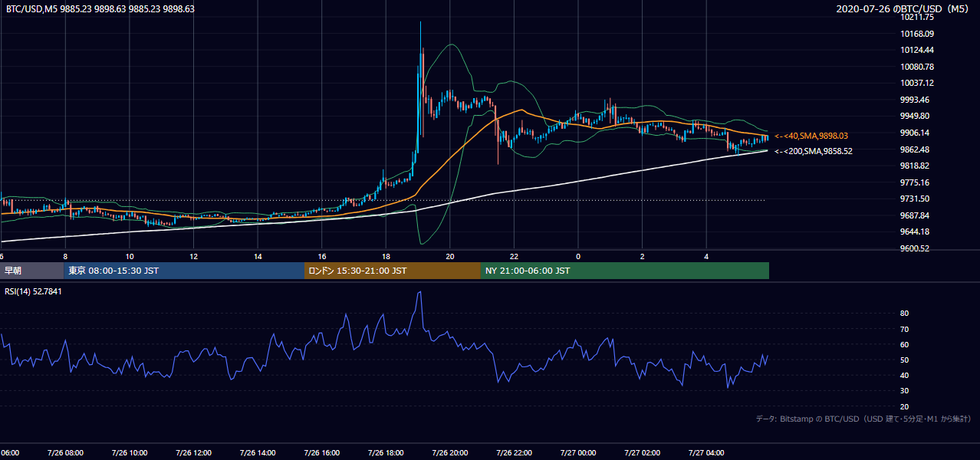The height and width of the screenshot is (460, 980).
Task: Click the RSI axis 80 level label
Action: coord(905,314)
